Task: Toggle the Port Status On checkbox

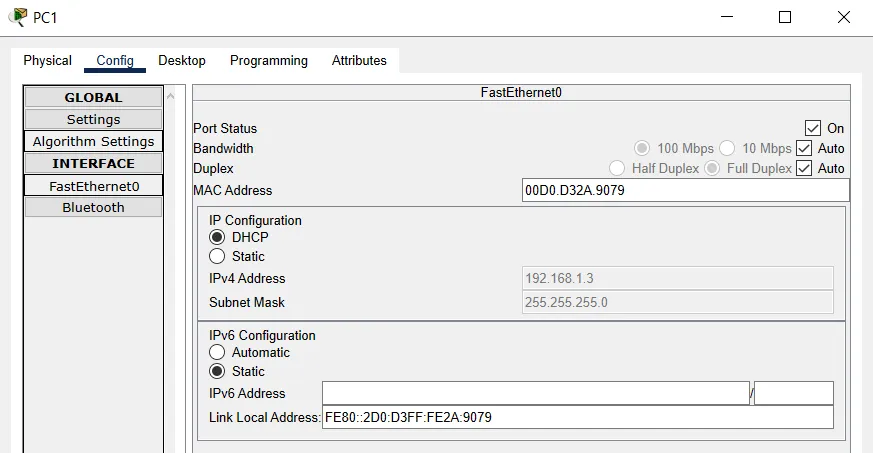Action: tap(813, 128)
